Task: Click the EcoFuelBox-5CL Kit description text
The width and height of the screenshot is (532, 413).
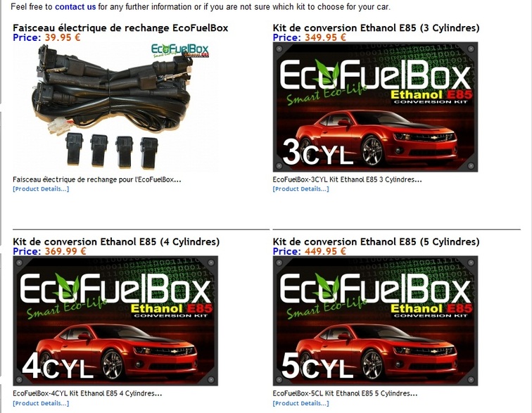Action: click(345, 393)
